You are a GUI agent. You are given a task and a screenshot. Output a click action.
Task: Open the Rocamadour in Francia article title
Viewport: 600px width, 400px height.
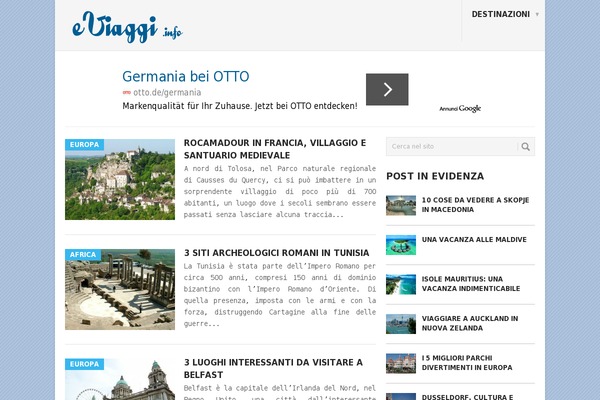click(x=275, y=149)
